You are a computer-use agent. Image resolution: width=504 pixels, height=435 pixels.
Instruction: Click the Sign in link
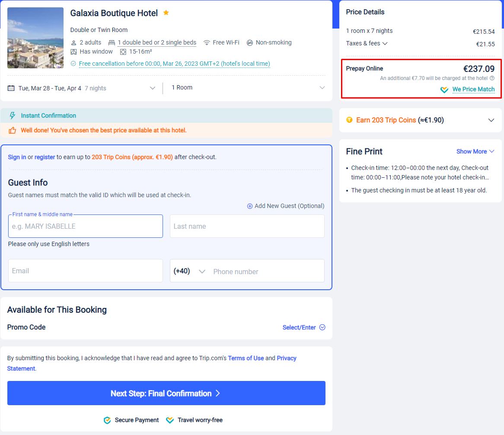(x=17, y=157)
